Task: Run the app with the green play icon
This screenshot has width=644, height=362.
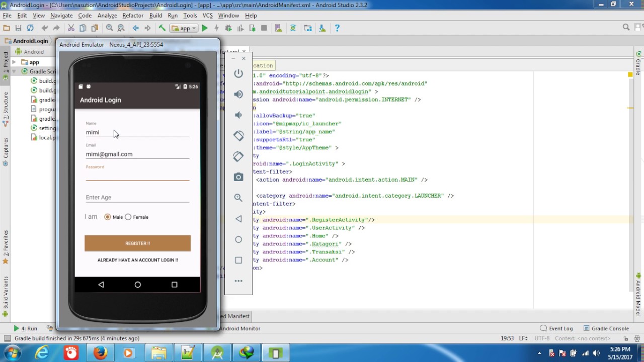Action: (x=205, y=28)
